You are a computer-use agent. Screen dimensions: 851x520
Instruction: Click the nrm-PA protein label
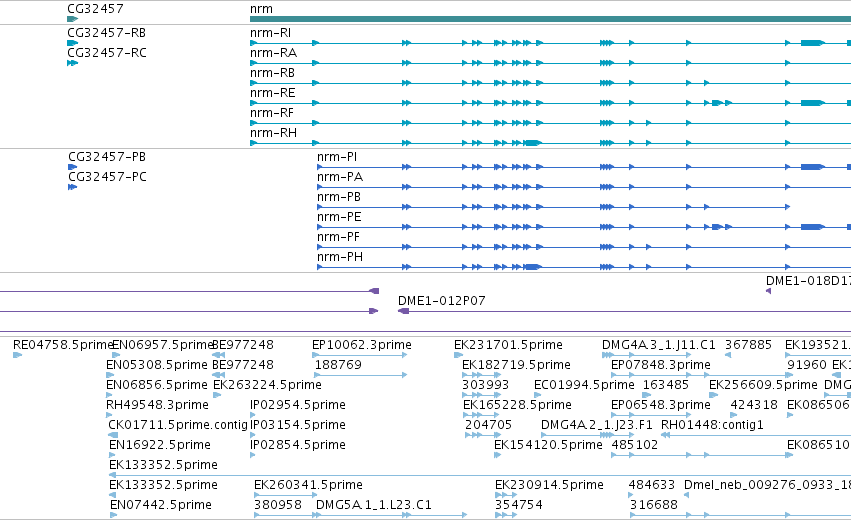tap(340, 177)
